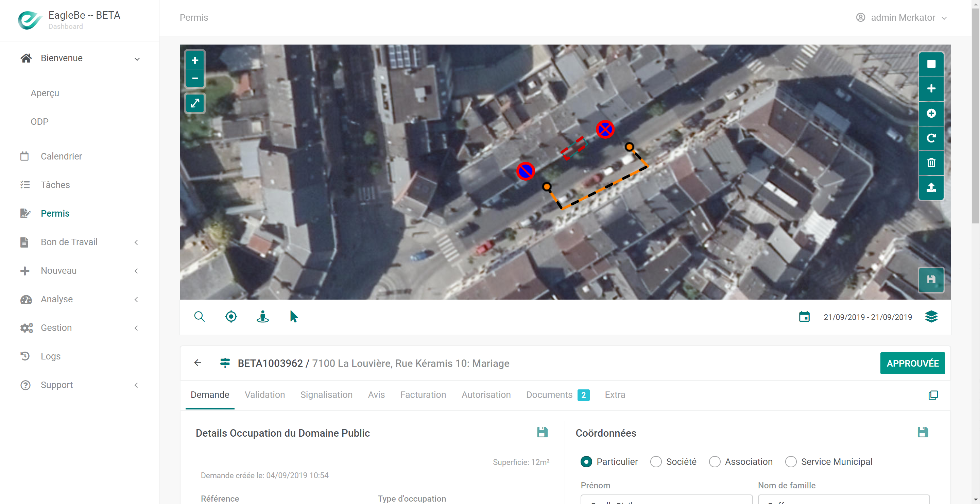
Task: Click the signpost icon beside BETA1003962
Action: pyautogui.click(x=225, y=363)
